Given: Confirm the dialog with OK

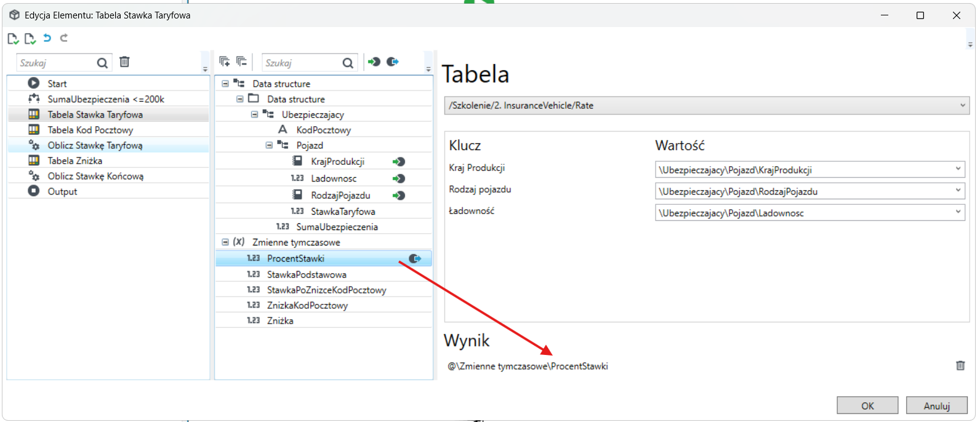Looking at the screenshot, I should [x=867, y=405].
